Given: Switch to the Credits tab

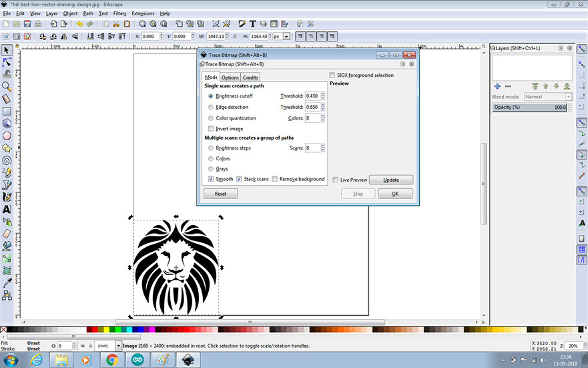Looking at the screenshot, I should pos(250,77).
